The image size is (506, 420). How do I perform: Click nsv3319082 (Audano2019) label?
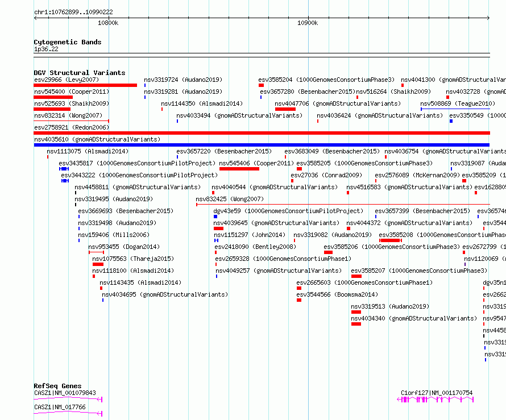tap(333, 235)
